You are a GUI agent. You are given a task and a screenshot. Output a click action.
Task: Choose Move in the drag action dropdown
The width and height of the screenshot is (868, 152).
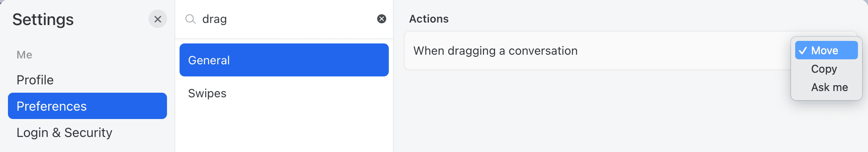click(826, 51)
